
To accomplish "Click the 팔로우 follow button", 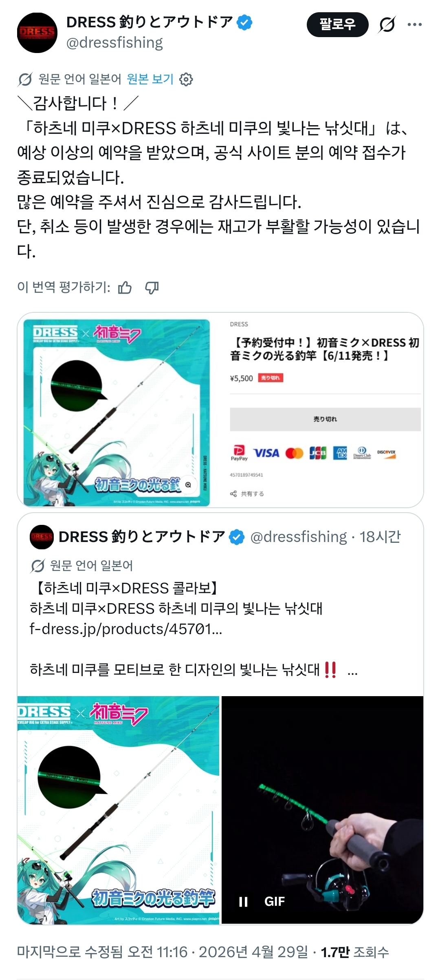I will [337, 24].
